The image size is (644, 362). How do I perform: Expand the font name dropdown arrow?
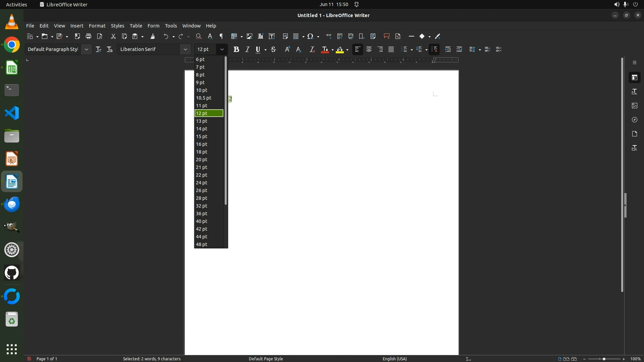pos(185,49)
